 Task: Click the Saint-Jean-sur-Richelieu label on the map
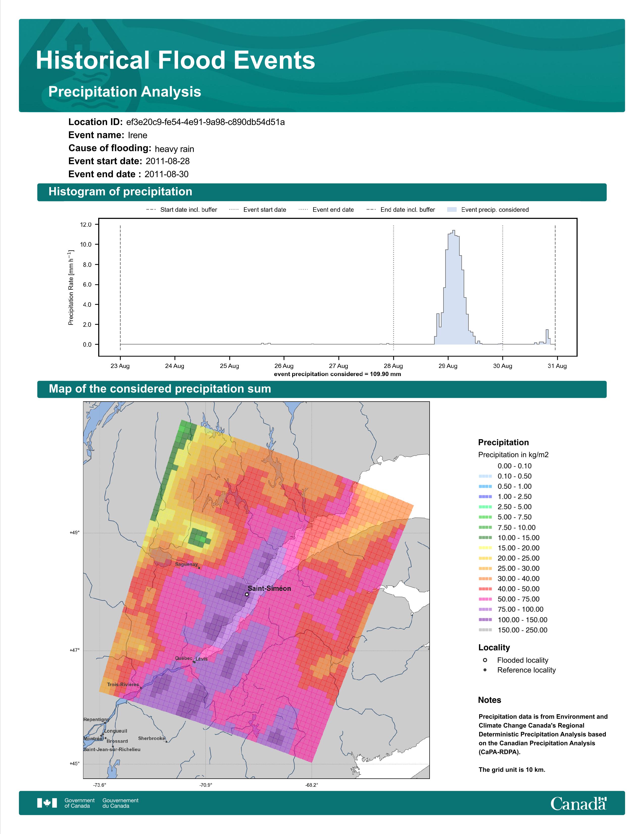[x=112, y=749]
